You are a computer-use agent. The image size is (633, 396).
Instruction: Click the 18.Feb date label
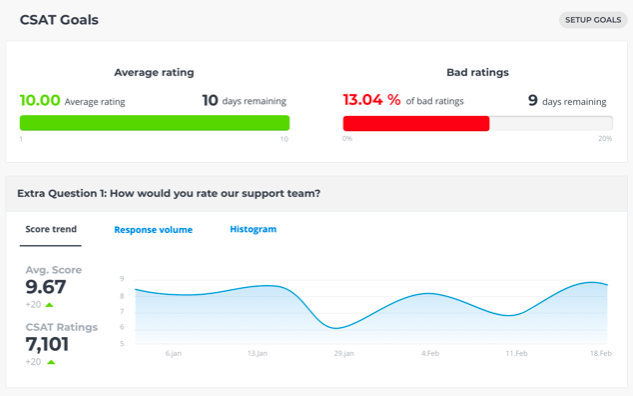[601, 353]
